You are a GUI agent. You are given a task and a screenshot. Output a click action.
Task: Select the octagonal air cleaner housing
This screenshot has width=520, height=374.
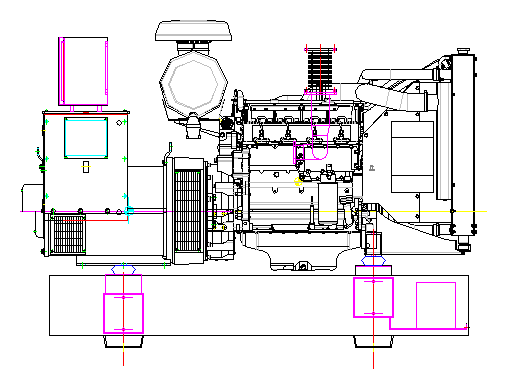[x=193, y=85]
